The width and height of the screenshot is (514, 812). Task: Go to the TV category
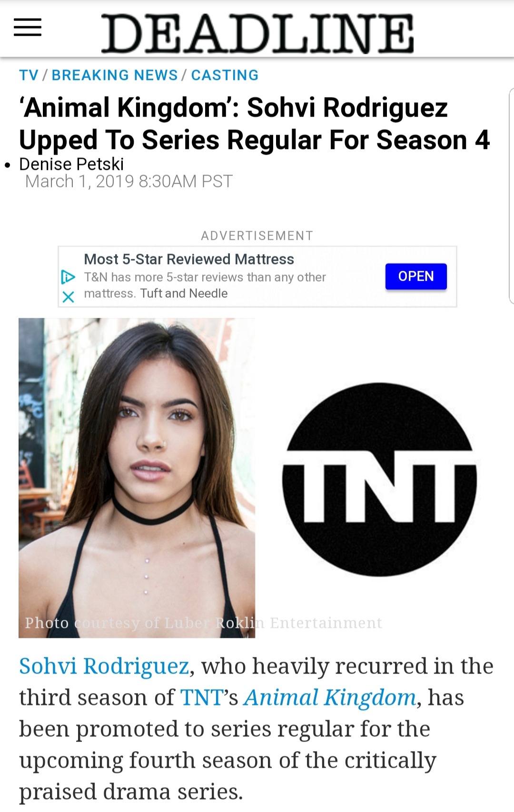click(x=29, y=75)
